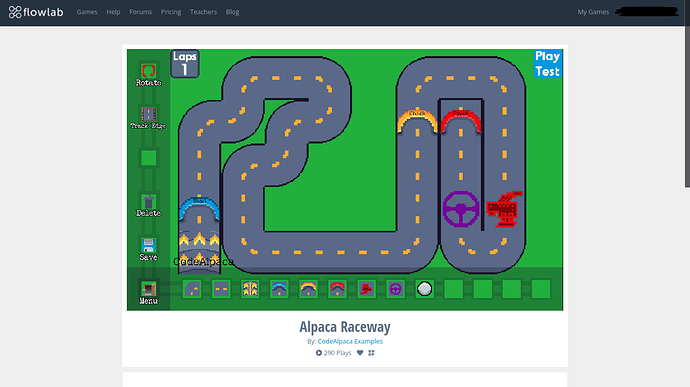Screen dimensions: 690x387
Task: Choose the red alpaca palette tile
Action: (367, 289)
